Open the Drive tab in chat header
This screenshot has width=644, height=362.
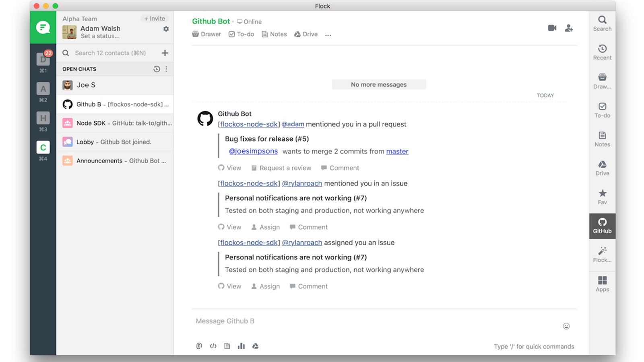(306, 34)
